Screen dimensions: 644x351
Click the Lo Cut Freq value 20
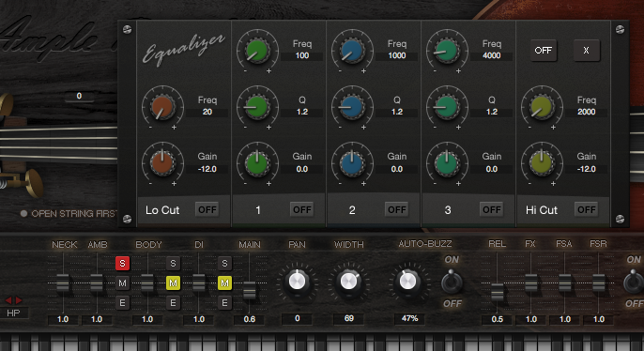click(x=207, y=112)
